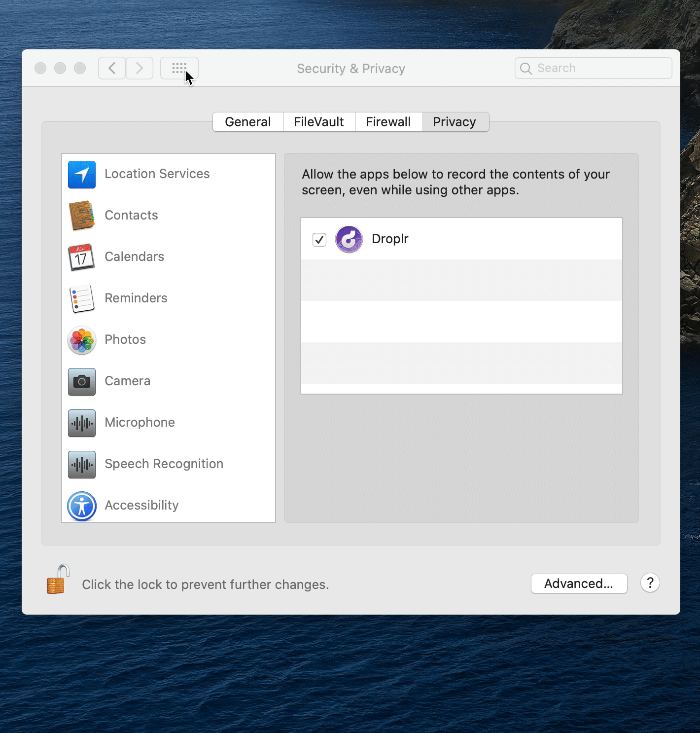Click the help question mark button

pos(650,583)
